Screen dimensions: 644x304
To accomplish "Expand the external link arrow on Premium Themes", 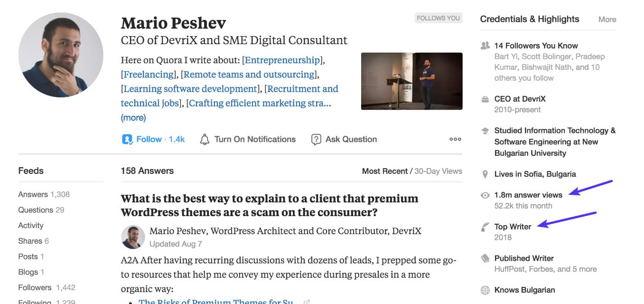I will tap(307, 301).
